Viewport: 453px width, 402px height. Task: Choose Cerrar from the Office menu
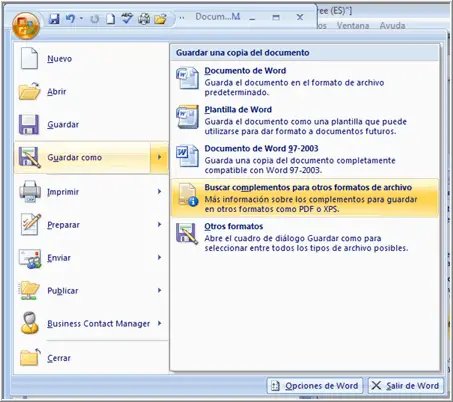pyautogui.click(x=59, y=358)
